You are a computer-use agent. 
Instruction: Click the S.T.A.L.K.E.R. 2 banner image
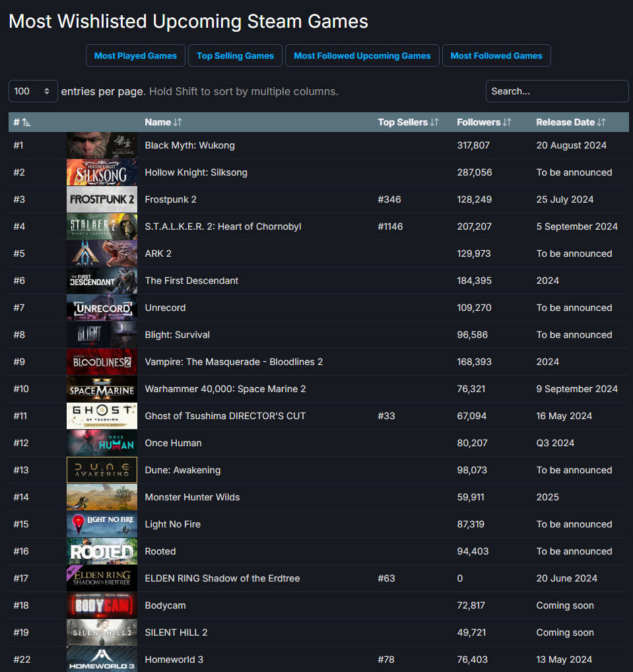click(102, 226)
